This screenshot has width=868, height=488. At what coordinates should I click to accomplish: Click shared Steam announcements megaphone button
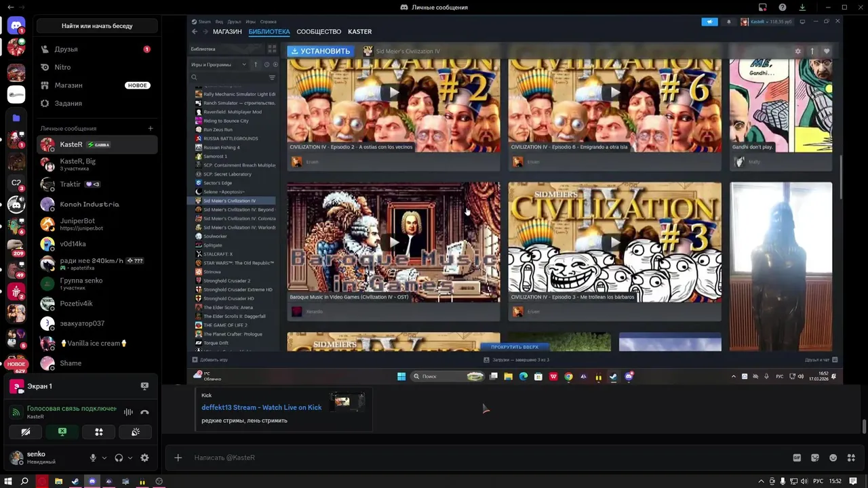[709, 22]
